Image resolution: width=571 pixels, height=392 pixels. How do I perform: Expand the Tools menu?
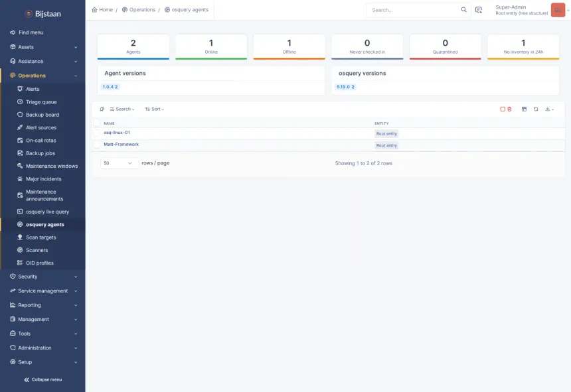pyautogui.click(x=42, y=333)
